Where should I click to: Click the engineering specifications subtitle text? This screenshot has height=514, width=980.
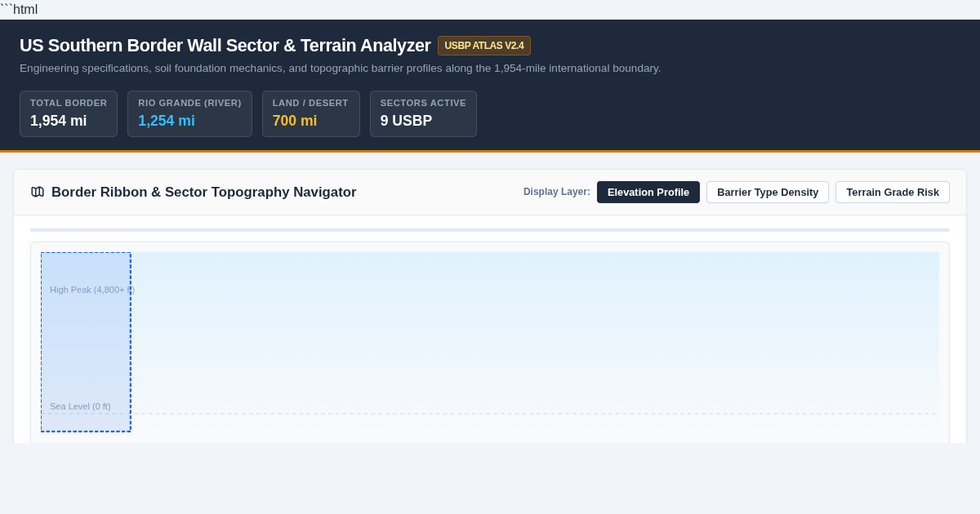pyautogui.click(x=341, y=69)
